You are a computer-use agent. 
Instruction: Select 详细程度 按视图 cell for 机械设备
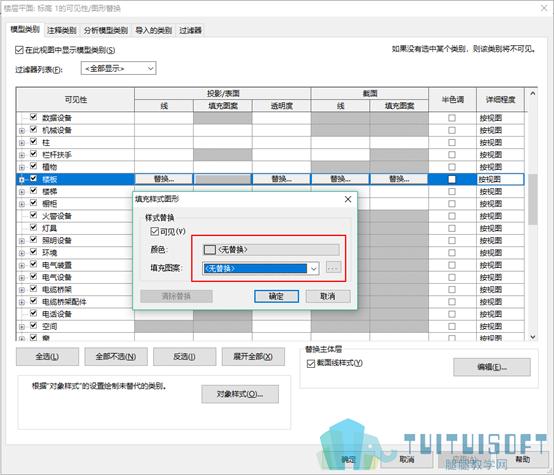point(500,130)
